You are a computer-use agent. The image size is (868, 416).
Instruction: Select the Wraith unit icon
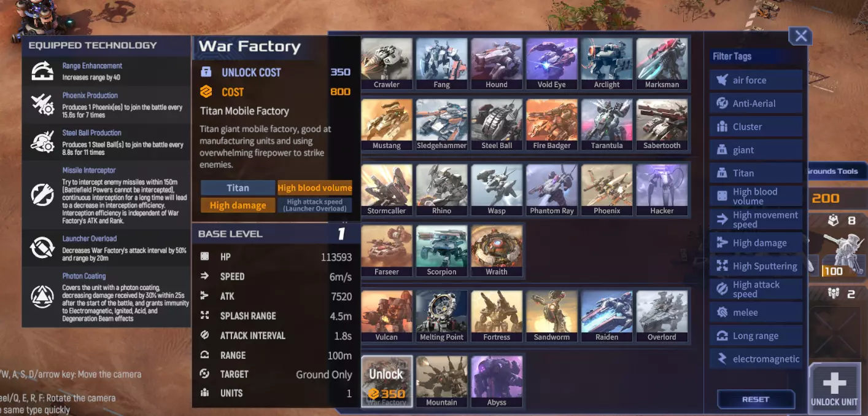tap(497, 251)
